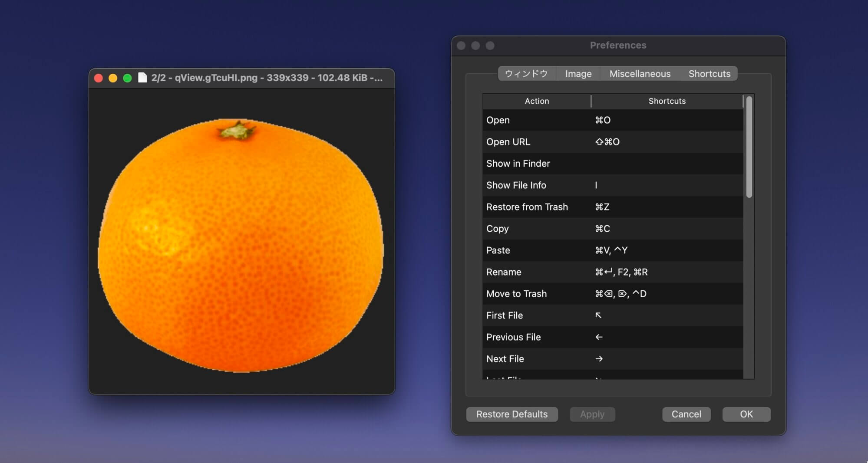Switch to the Image tab

click(x=578, y=74)
